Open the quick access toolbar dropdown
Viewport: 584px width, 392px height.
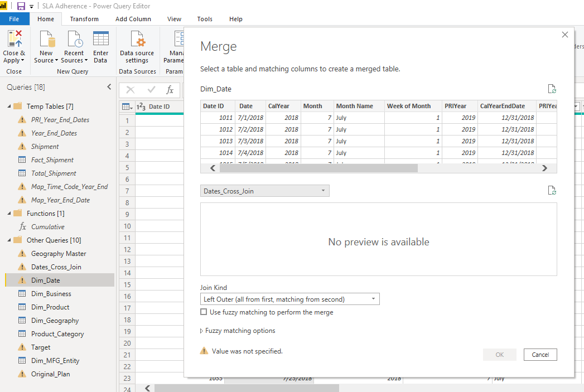[x=31, y=6]
